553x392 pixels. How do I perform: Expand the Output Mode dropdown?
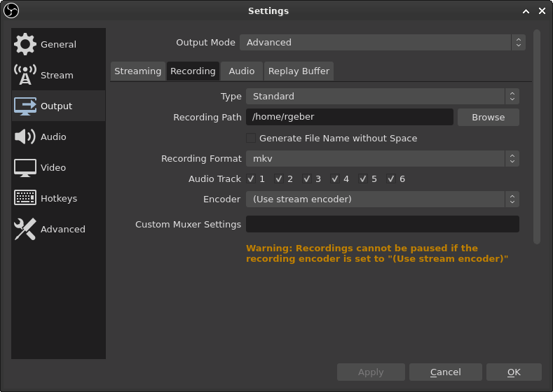pos(382,42)
